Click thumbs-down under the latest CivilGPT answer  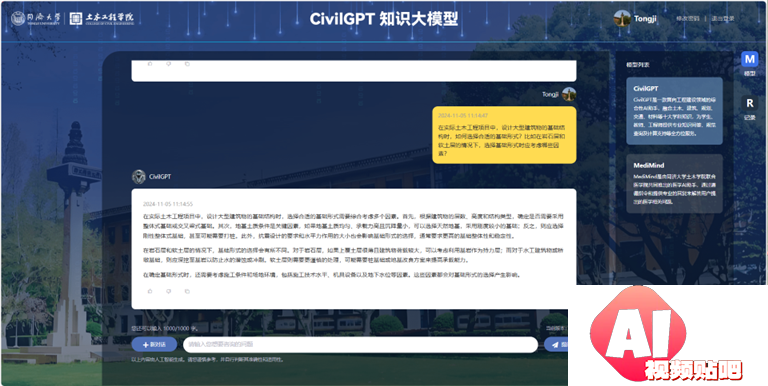(x=168, y=291)
